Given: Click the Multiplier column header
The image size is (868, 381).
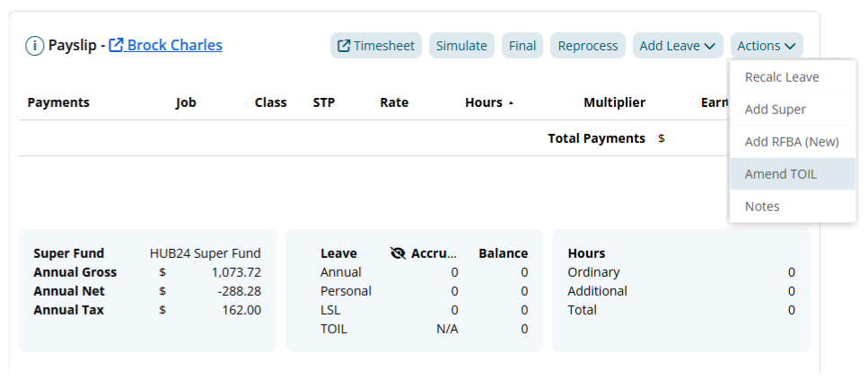Looking at the screenshot, I should tap(614, 102).
